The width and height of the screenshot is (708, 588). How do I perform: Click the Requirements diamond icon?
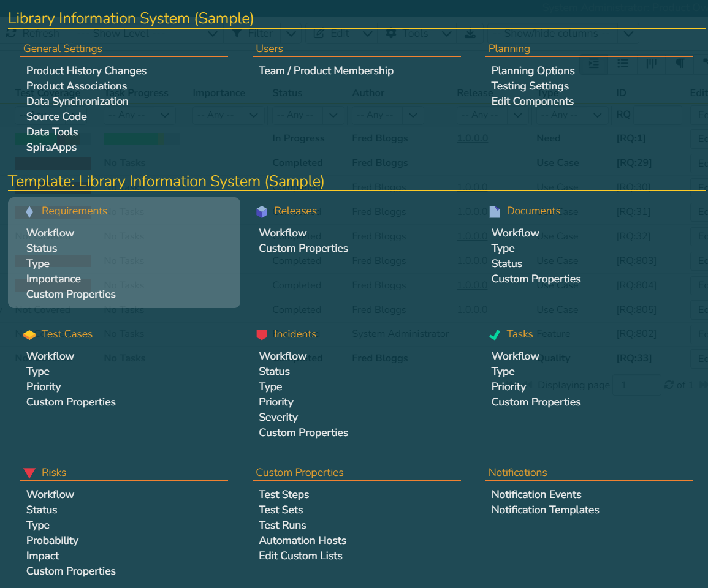coord(29,211)
